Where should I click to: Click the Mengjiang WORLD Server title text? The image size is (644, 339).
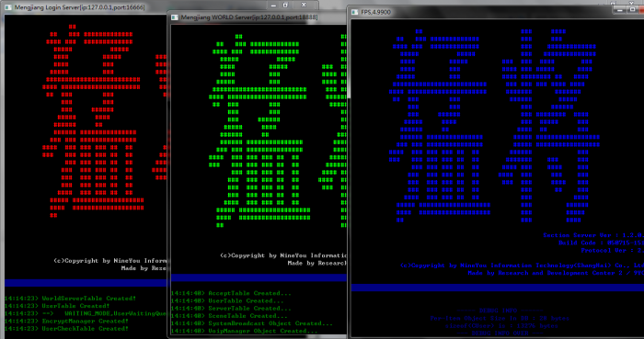[x=249, y=17]
